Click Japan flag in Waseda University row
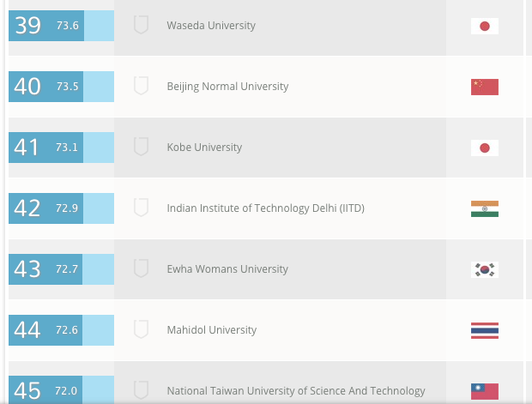 click(x=485, y=26)
